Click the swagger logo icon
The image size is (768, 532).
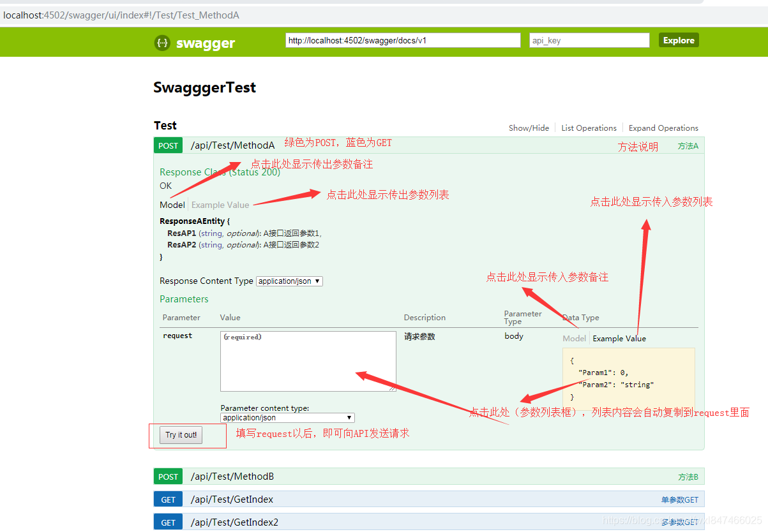click(x=162, y=43)
